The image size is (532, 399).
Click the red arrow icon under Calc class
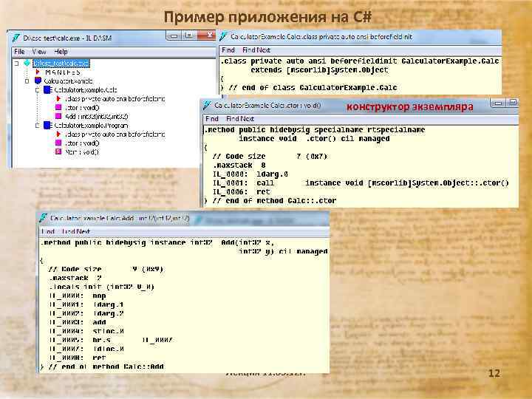click(x=58, y=99)
